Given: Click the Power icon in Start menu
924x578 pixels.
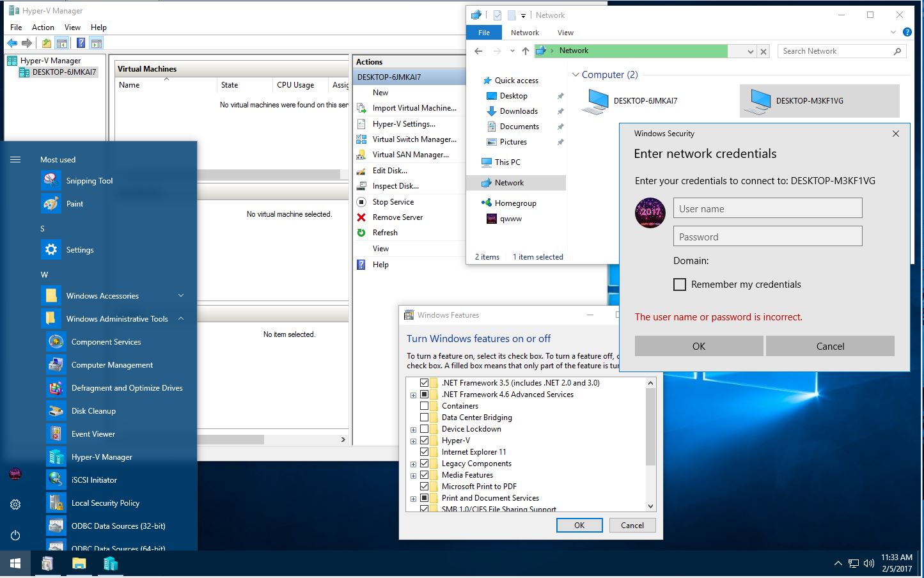Looking at the screenshot, I should pyautogui.click(x=15, y=535).
